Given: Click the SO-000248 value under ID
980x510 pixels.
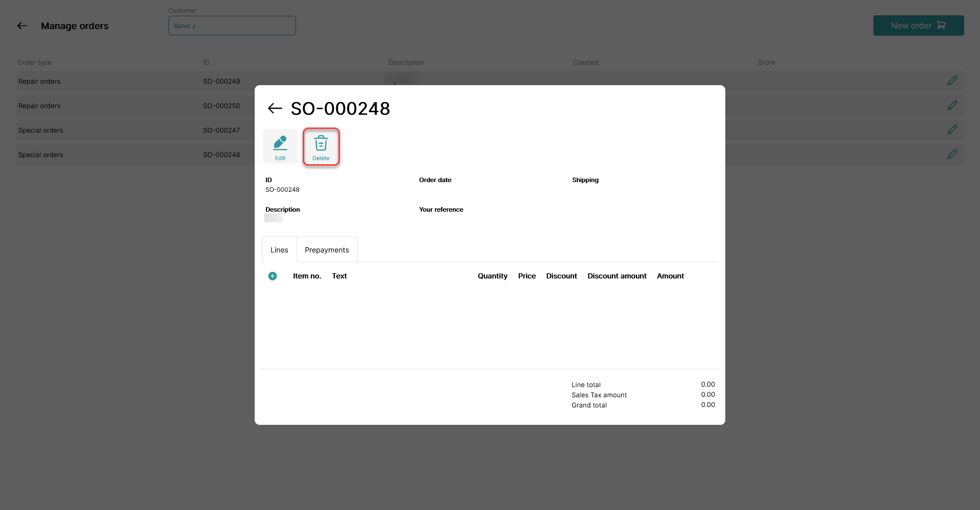Looking at the screenshot, I should tap(282, 189).
